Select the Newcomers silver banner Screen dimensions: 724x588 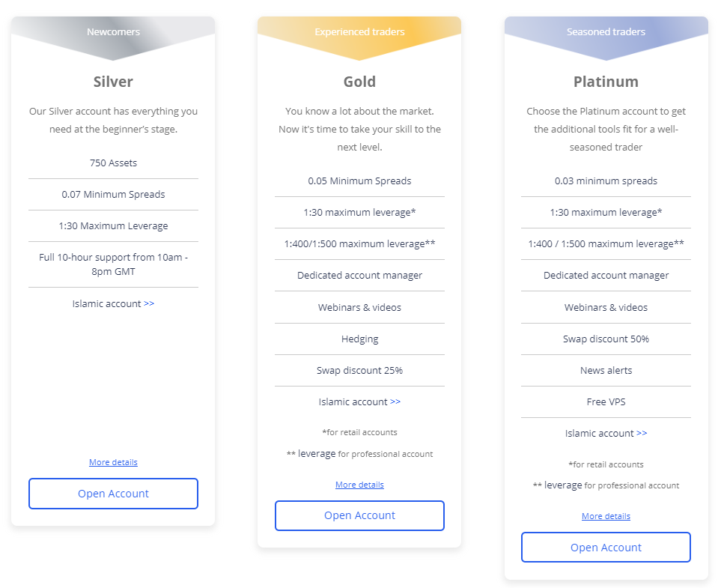coord(113,38)
